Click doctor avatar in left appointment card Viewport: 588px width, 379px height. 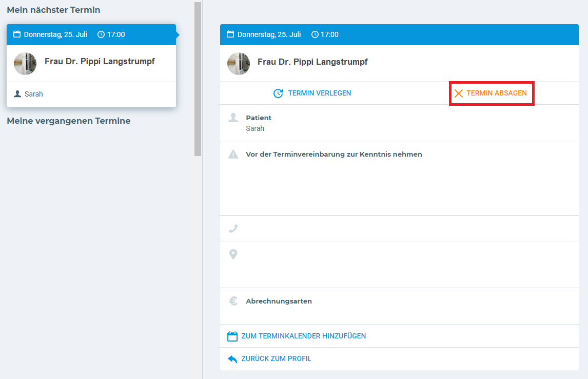coord(25,64)
